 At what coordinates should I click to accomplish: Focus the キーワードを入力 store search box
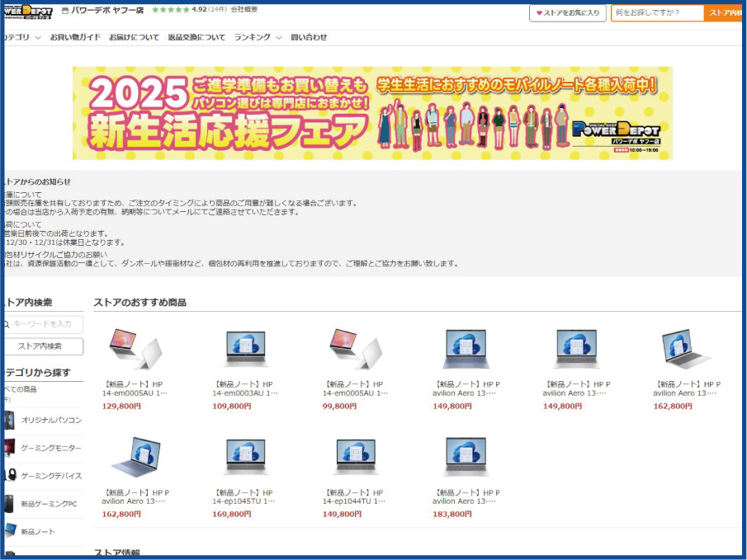pyautogui.click(x=44, y=324)
